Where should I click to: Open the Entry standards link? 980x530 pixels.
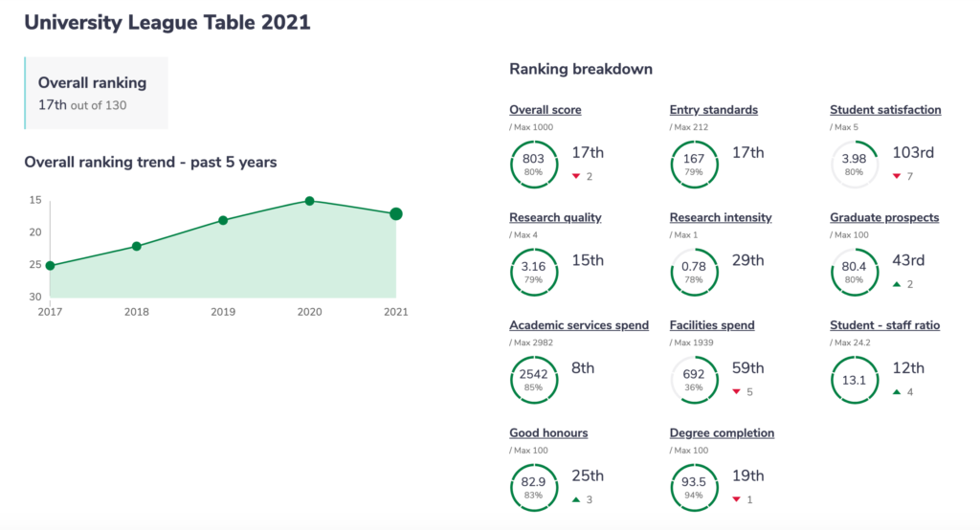click(x=713, y=110)
